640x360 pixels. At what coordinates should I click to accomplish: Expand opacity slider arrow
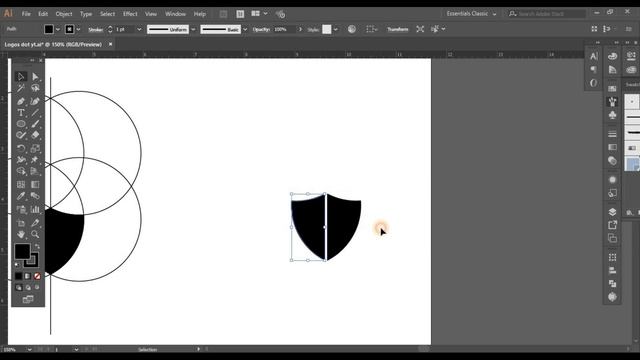pyautogui.click(x=300, y=29)
